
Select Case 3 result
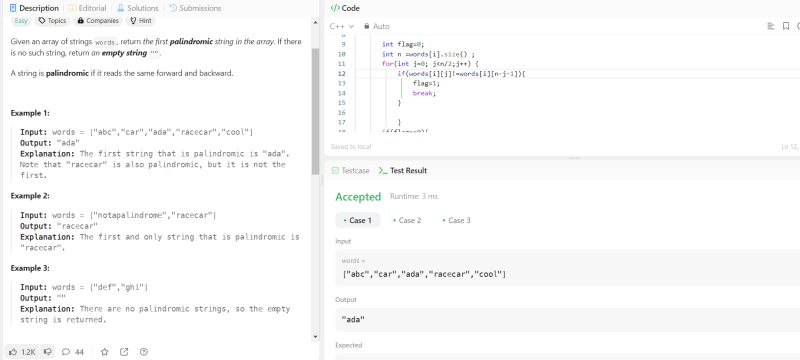pos(457,220)
